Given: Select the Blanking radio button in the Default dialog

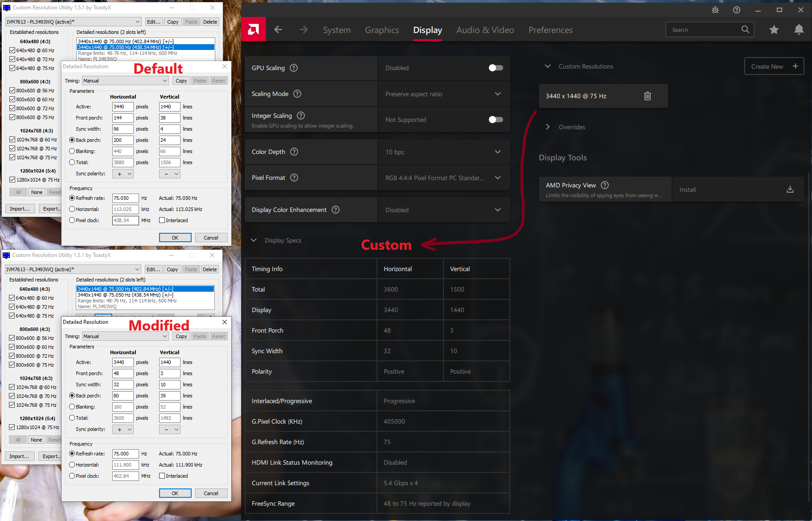Looking at the screenshot, I should point(72,151).
